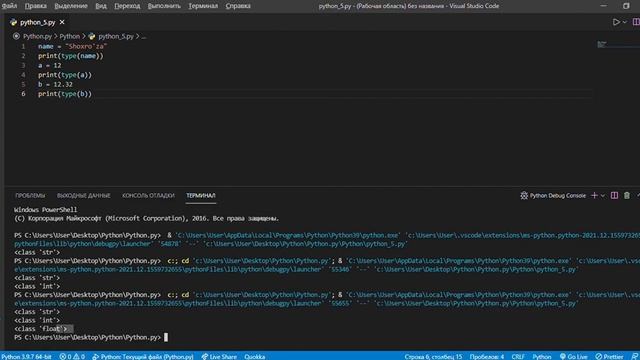
Task: Select Python 3.9.7 64-bit interpreter in status bar
Action: point(27,356)
